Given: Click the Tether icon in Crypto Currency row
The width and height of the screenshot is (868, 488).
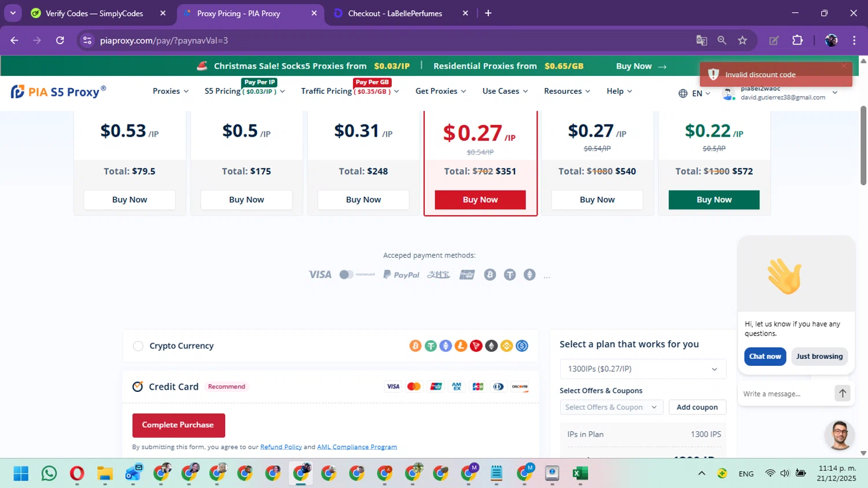Looking at the screenshot, I should click(x=431, y=346).
